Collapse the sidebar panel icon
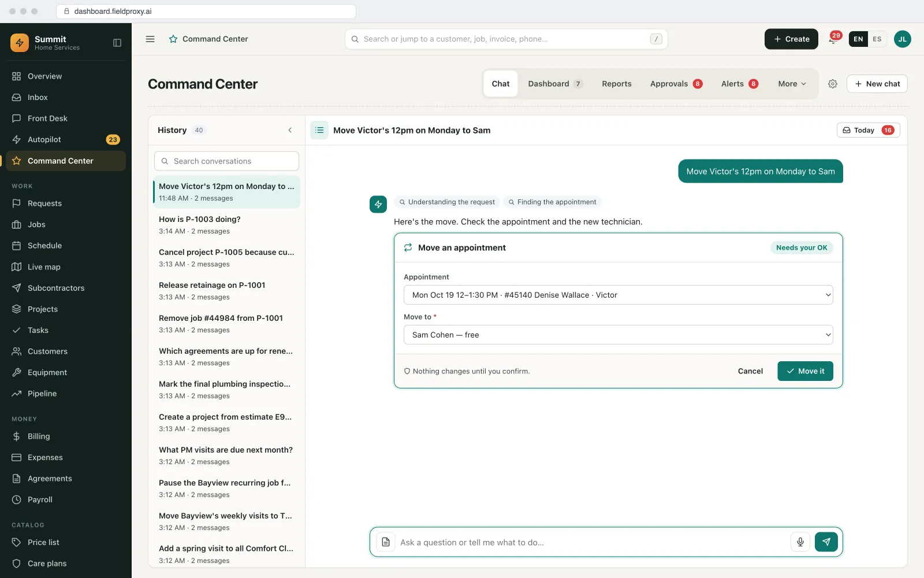Image resolution: width=924 pixels, height=578 pixels. point(117,43)
